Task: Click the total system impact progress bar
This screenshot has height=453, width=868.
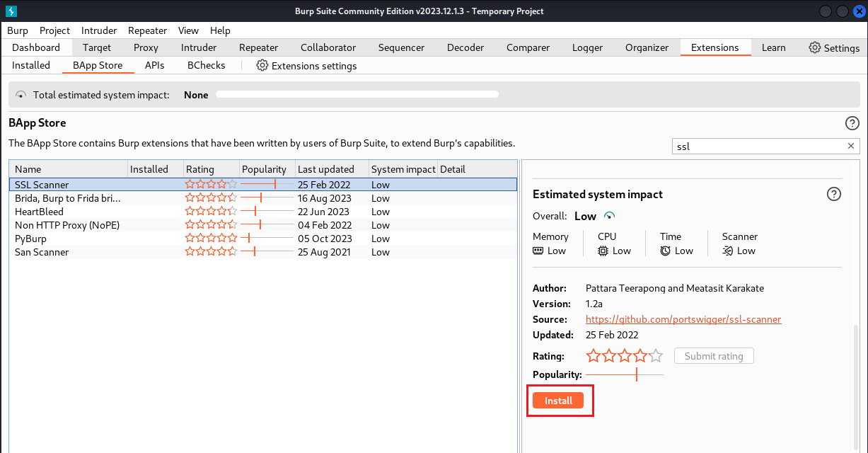Action: coord(357,94)
